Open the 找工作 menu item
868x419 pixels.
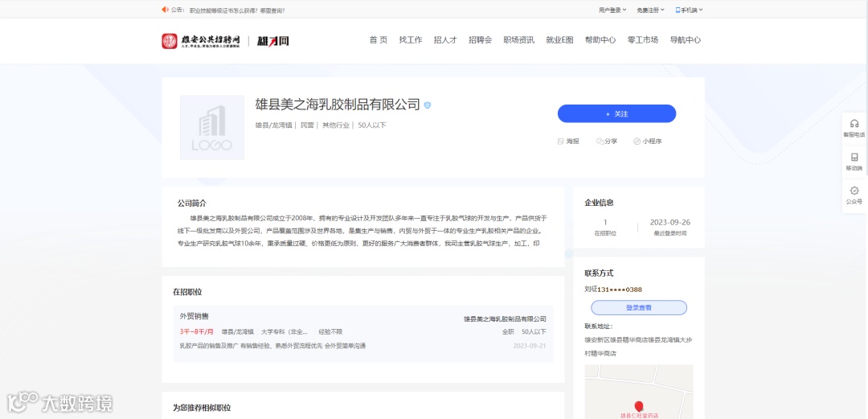pyautogui.click(x=411, y=40)
